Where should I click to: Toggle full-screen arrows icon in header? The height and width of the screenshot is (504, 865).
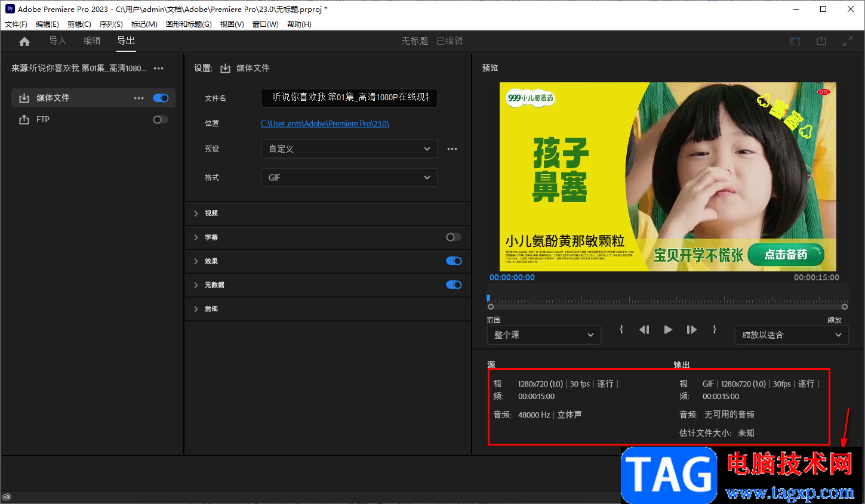pyautogui.click(x=848, y=41)
